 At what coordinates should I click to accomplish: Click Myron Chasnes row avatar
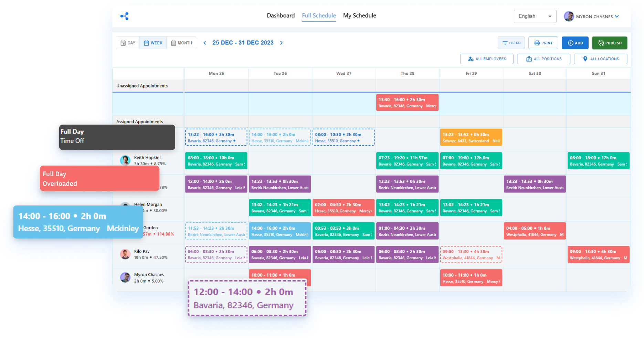125,277
